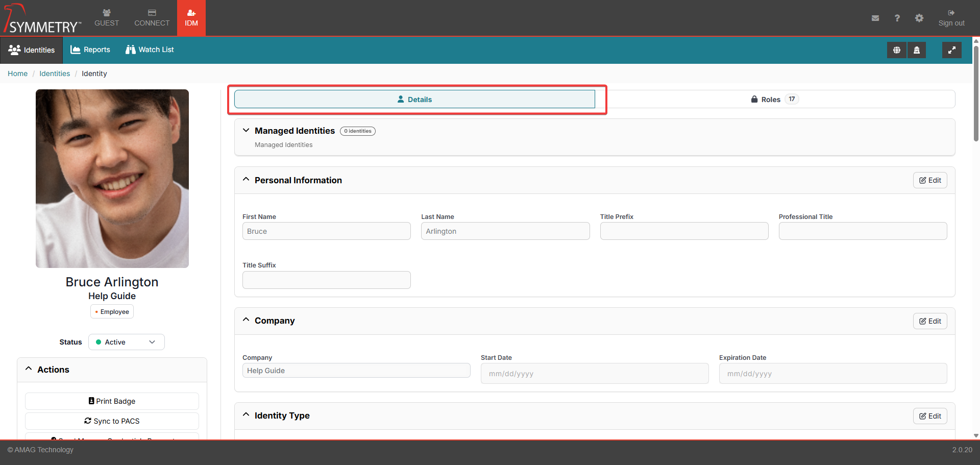Collapse the Company section
Viewport: 980px width, 465px height.
[246, 320]
